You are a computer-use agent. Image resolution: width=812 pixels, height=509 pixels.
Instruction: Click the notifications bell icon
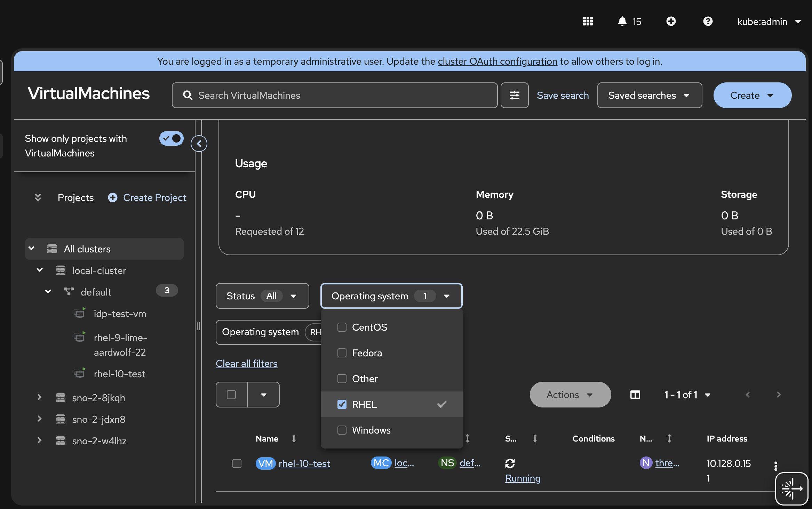coord(622,22)
